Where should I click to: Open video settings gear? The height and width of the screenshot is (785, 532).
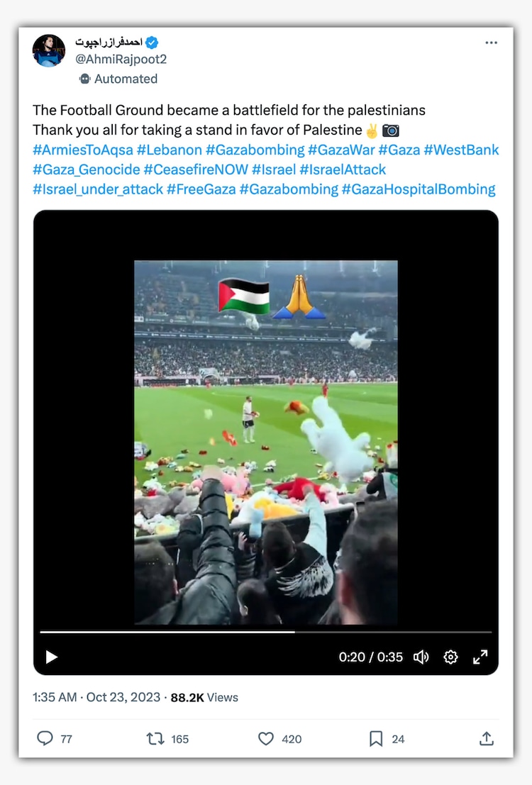point(451,657)
